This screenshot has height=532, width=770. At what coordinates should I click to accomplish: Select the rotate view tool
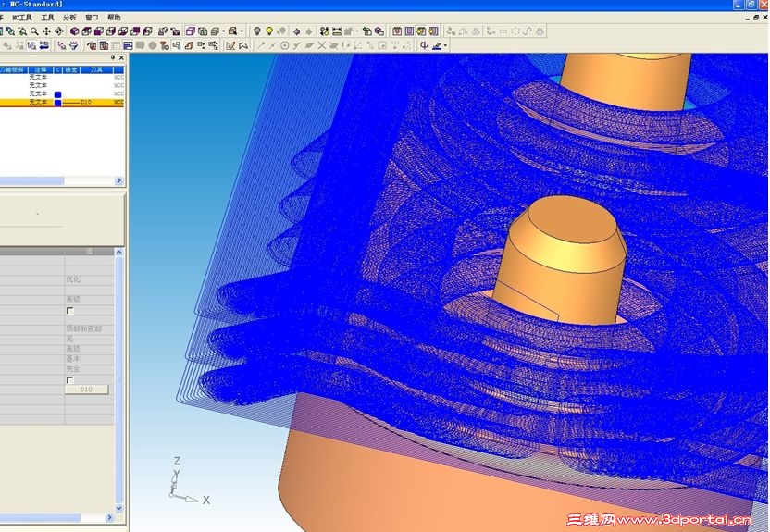click(x=59, y=31)
